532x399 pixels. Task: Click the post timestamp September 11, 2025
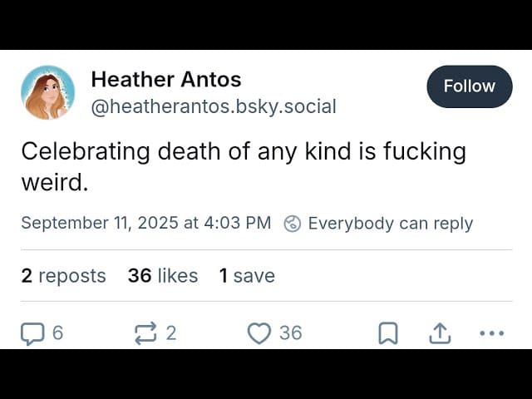[x=145, y=223]
